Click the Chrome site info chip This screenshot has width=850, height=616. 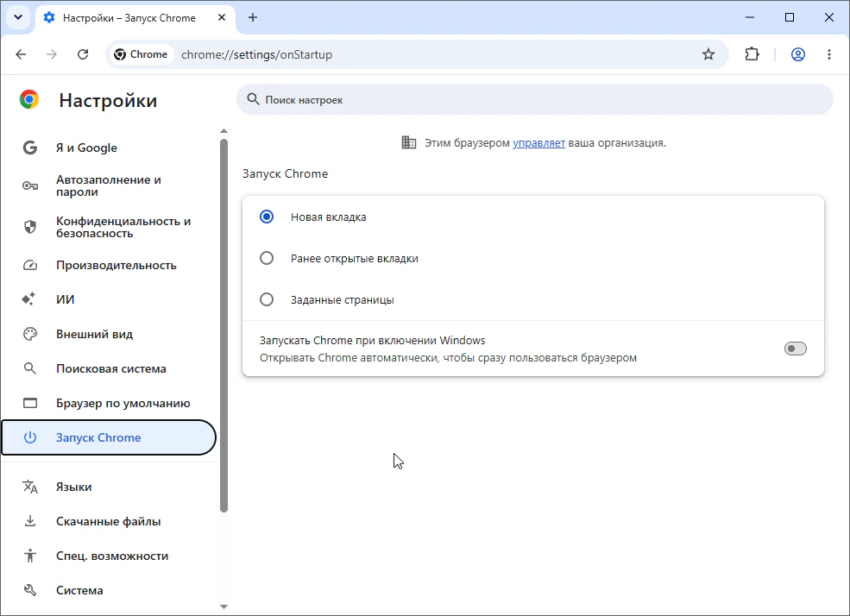coord(141,54)
